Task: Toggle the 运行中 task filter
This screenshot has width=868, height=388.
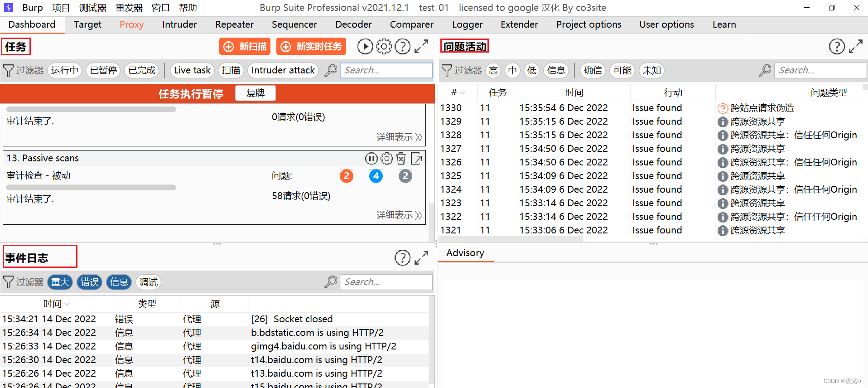Action: [x=65, y=70]
